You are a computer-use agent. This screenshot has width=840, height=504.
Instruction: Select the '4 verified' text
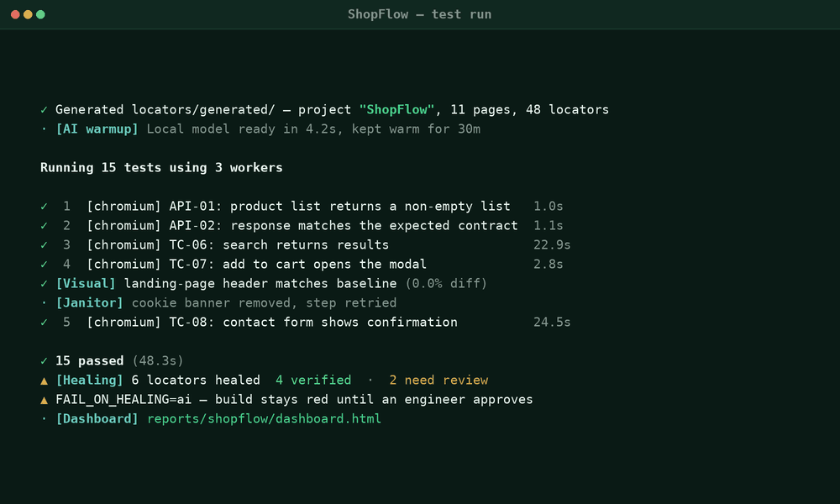pyautogui.click(x=313, y=380)
